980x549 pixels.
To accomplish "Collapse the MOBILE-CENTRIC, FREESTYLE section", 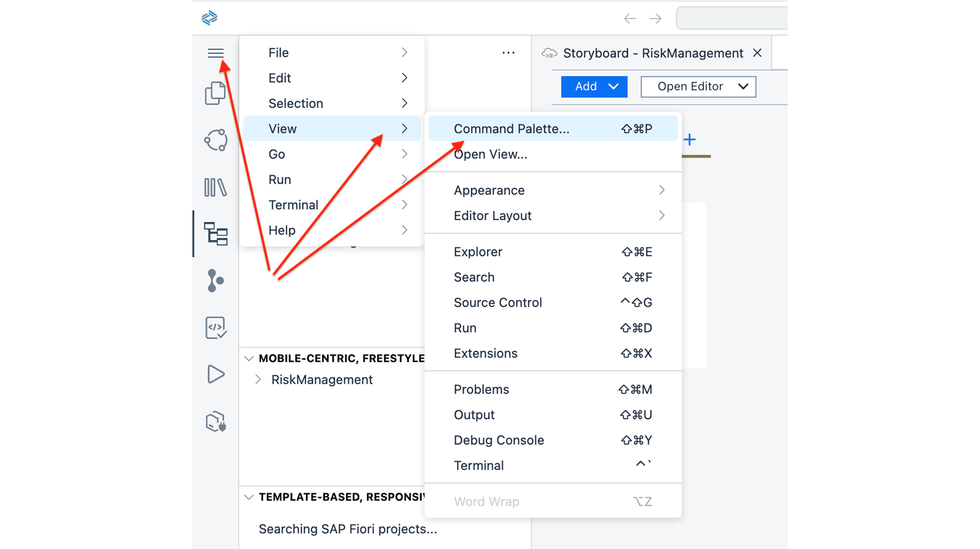I will (249, 358).
